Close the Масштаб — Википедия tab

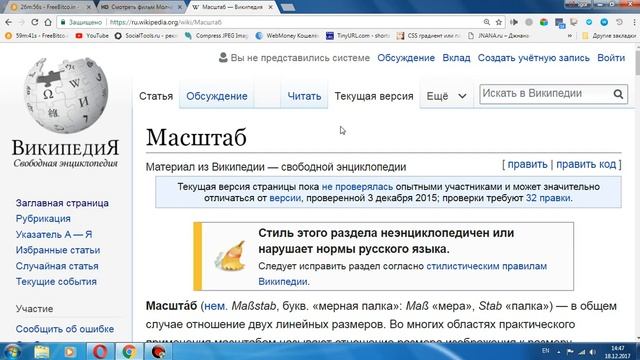[270, 7]
